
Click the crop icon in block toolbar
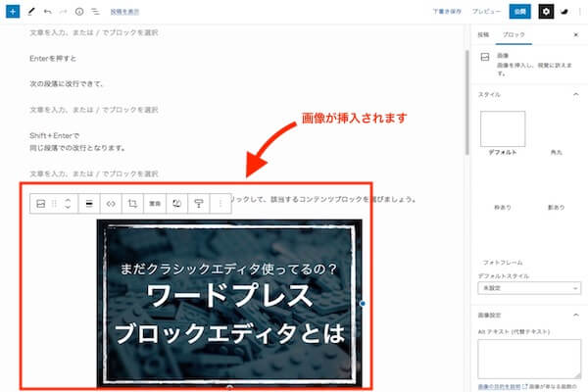(x=132, y=203)
